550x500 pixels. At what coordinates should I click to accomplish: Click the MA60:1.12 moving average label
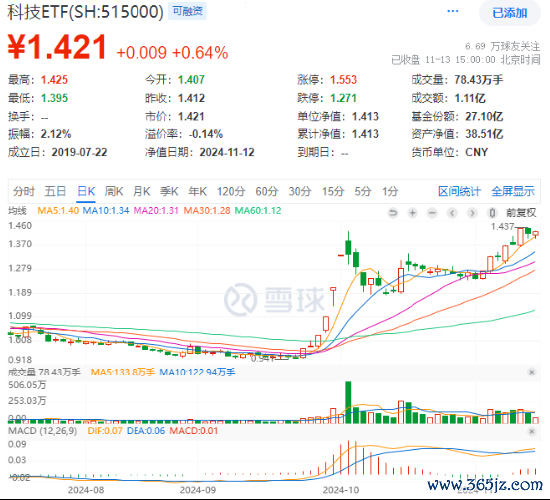tap(258, 211)
